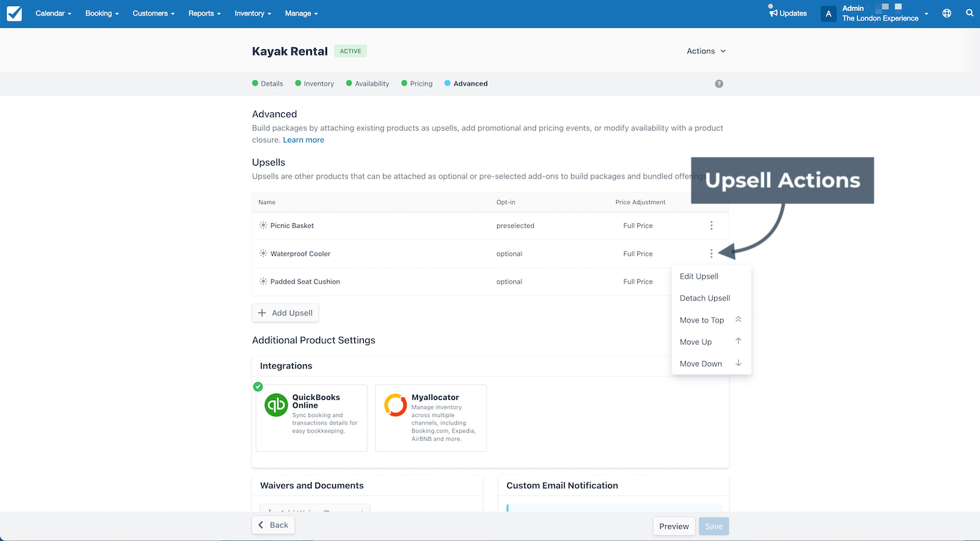The height and width of the screenshot is (541, 980).
Task: Click the Save button
Action: point(713,527)
